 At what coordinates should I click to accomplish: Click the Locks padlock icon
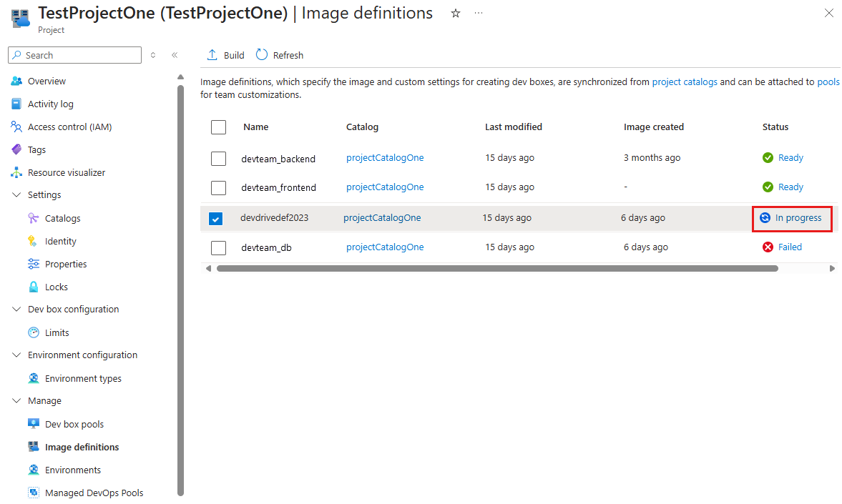tap(34, 287)
